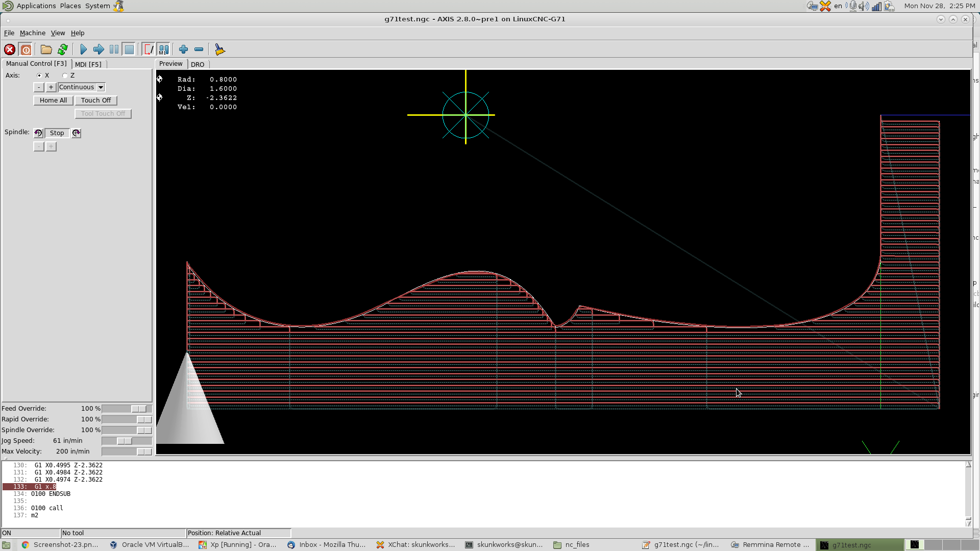This screenshot has height=551, width=980.
Task: Select the X axis radio button
Action: pyautogui.click(x=39, y=76)
